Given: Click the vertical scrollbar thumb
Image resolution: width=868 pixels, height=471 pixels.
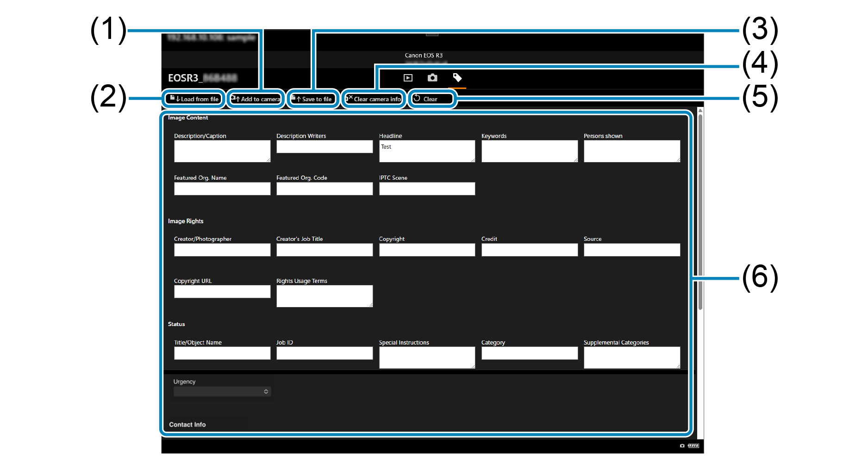Looking at the screenshot, I should tap(700, 208).
